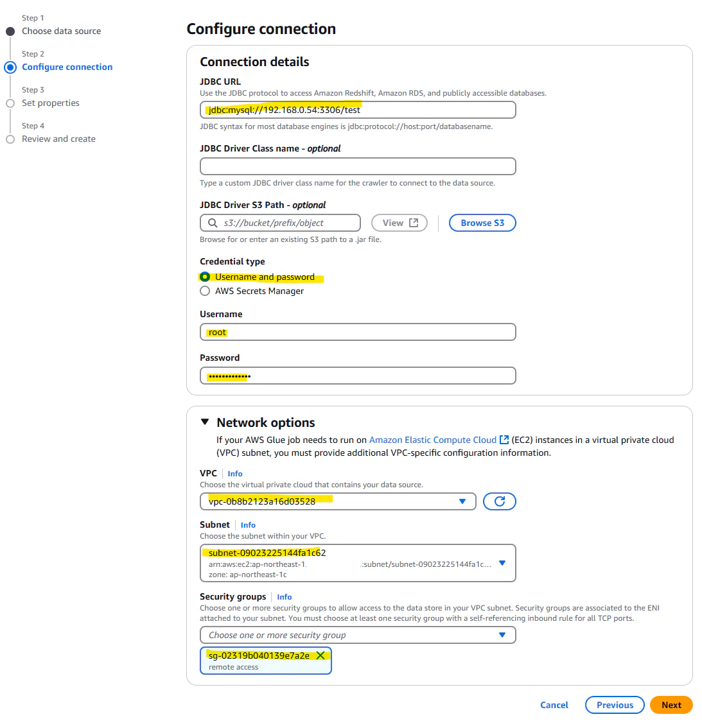
Task: Open the Subnet selection dropdown
Action: (358, 563)
